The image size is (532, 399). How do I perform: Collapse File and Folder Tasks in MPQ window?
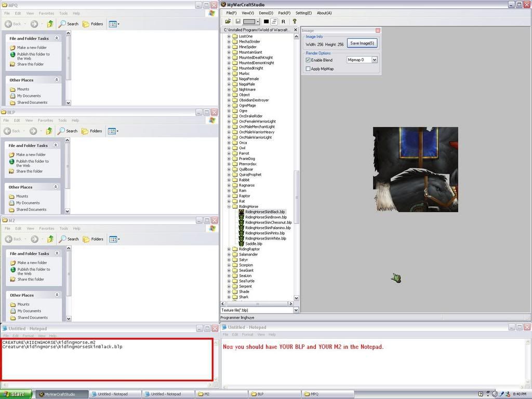57,38
